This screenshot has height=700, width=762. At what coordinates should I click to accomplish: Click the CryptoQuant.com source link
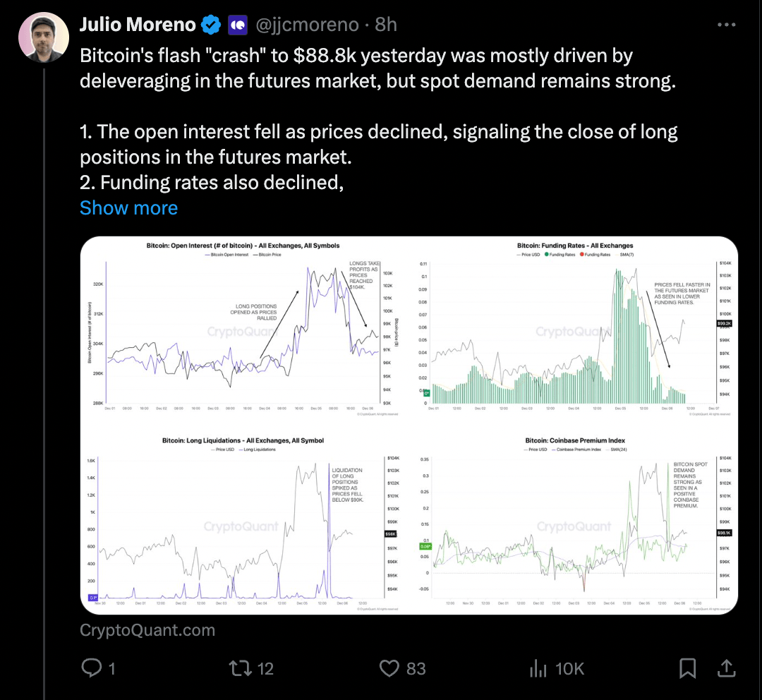pyautogui.click(x=147, y=629)
